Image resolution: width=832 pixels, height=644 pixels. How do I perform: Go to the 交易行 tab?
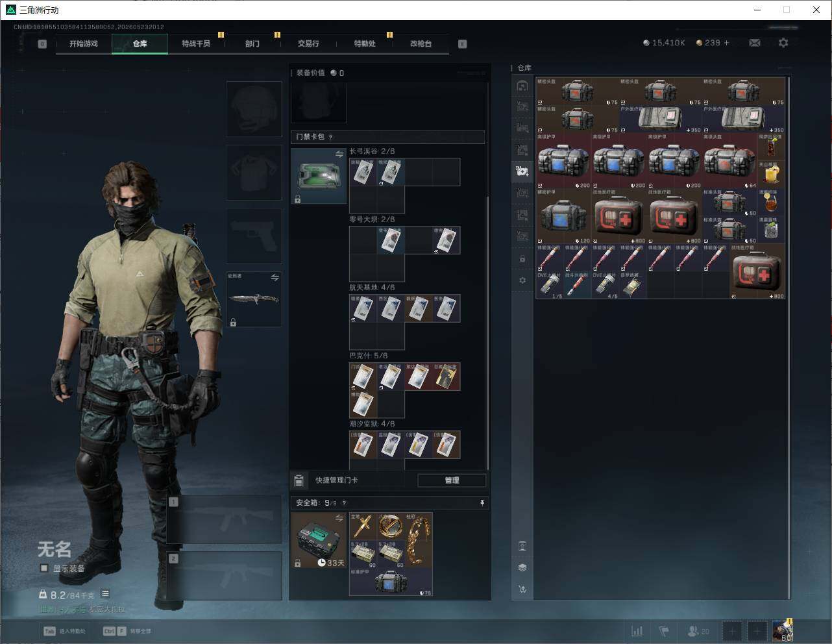[308, 43]
